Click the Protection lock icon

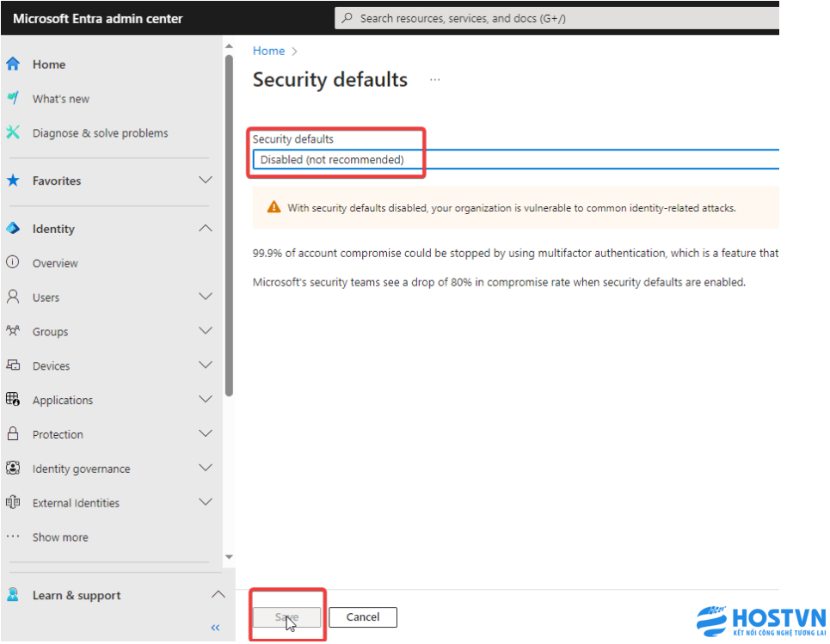point(13,434)
